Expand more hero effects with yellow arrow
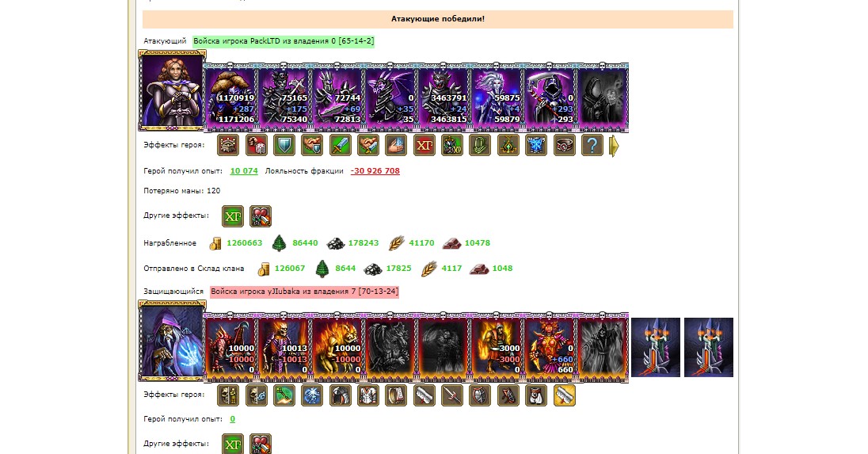868x454 pixels. 614,146
